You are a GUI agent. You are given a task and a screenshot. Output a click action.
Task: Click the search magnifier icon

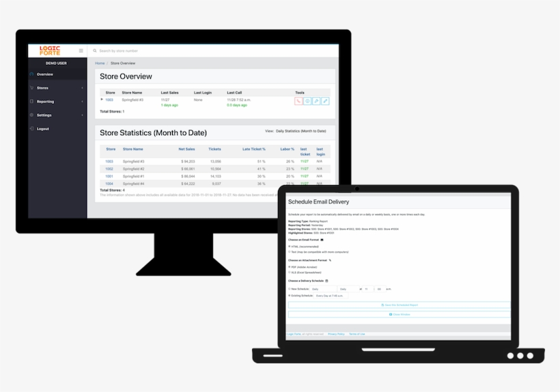click(95, 51)
